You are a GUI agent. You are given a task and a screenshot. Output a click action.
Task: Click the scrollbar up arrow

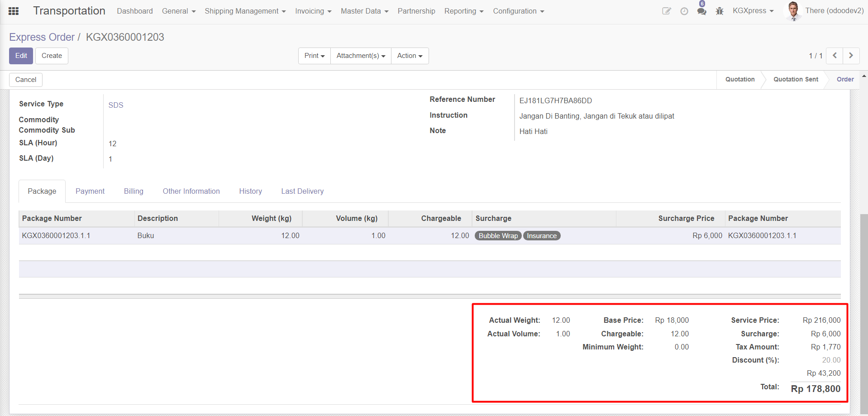pyautogui.click(x=864, y=76)
